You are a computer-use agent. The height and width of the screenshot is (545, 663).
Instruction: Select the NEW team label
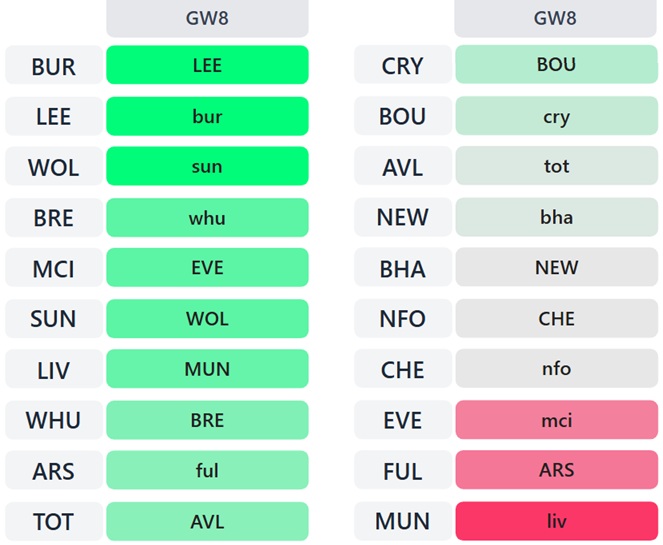coord(402,217)
